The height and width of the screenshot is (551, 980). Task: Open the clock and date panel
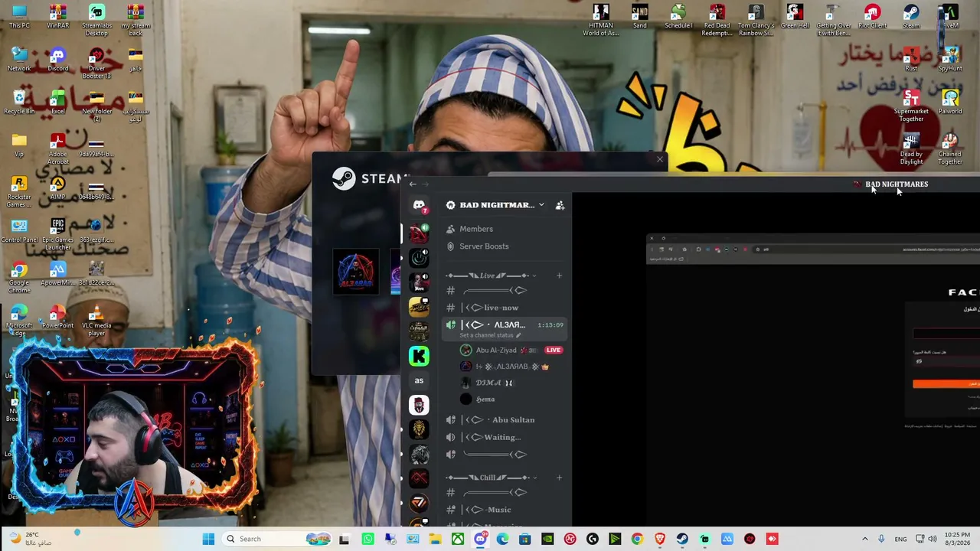(957, 539)
